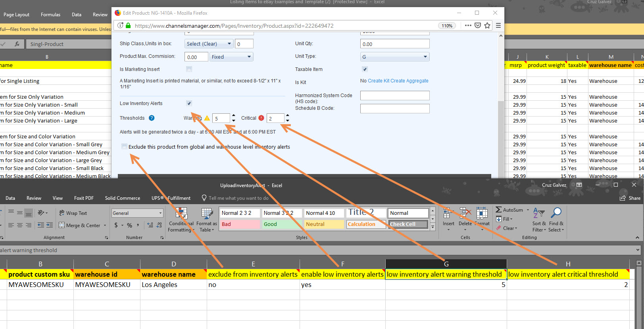Open Solid Commerce ribbon tab
The image size is (644, 329).
pos(123,198)
